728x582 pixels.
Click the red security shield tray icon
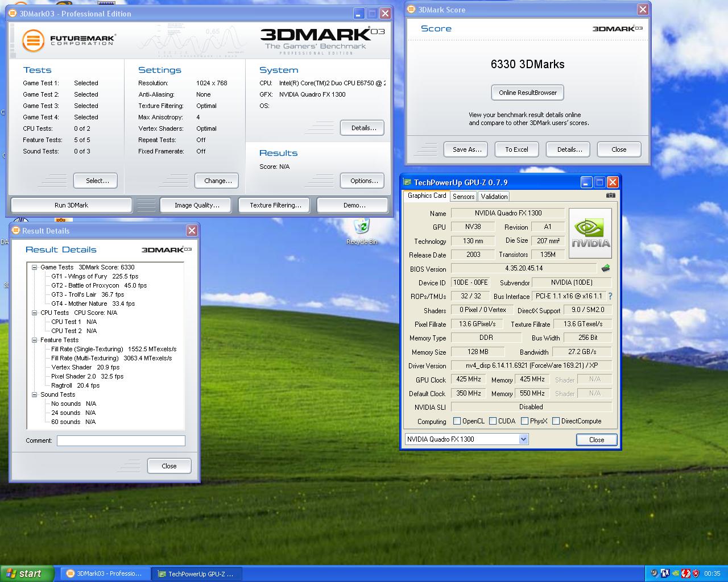pyautogui.click(x=696, y=573)
